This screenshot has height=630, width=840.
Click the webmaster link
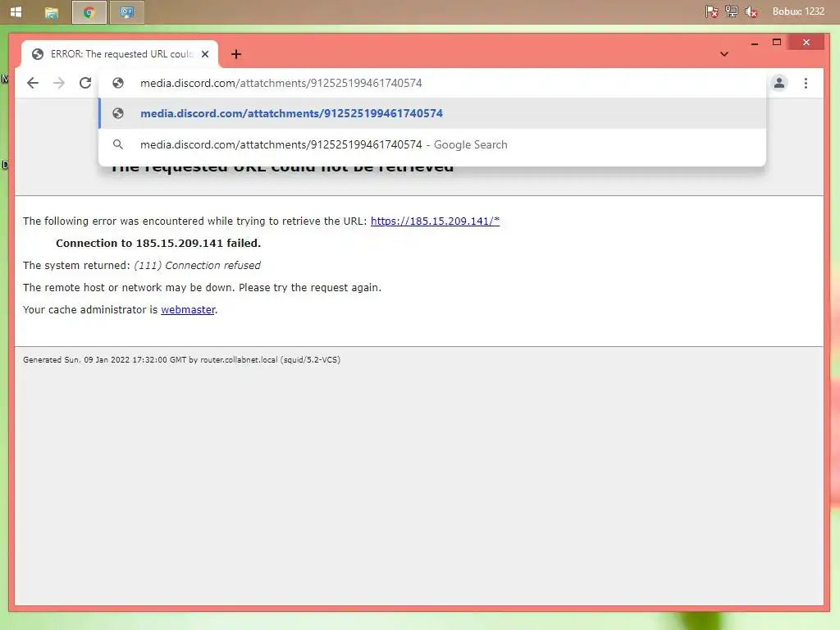[188, 309]
